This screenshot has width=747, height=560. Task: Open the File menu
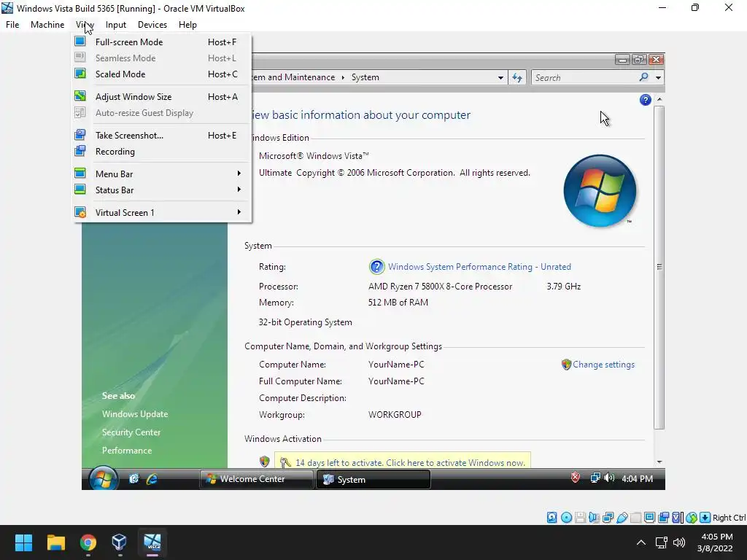pyautogui.click(x=12, y=25)
